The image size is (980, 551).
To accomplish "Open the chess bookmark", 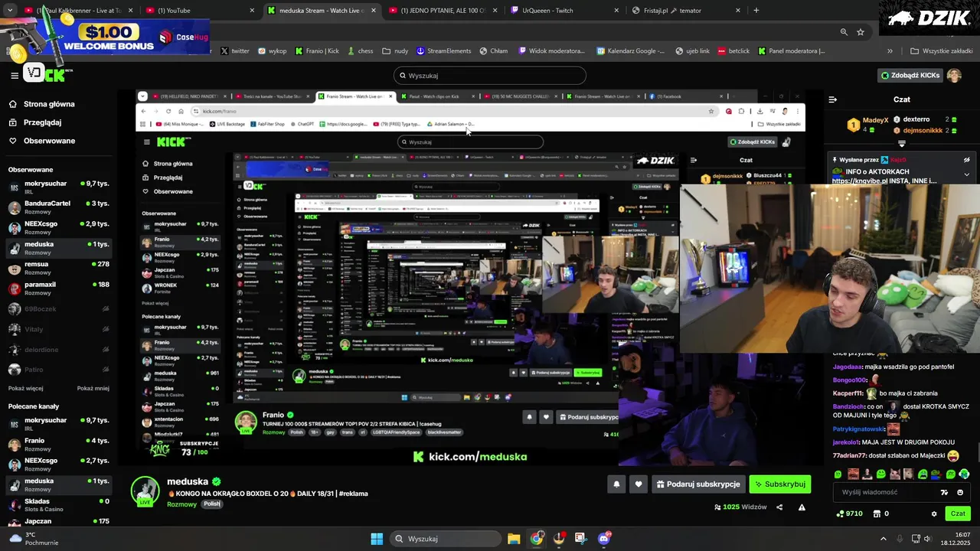I will (360, 51).
